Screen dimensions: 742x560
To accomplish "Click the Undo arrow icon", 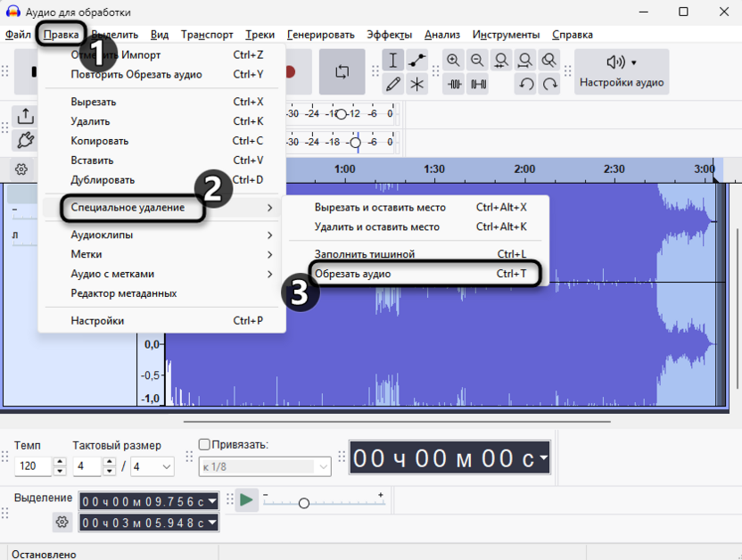I will [526, 85].
